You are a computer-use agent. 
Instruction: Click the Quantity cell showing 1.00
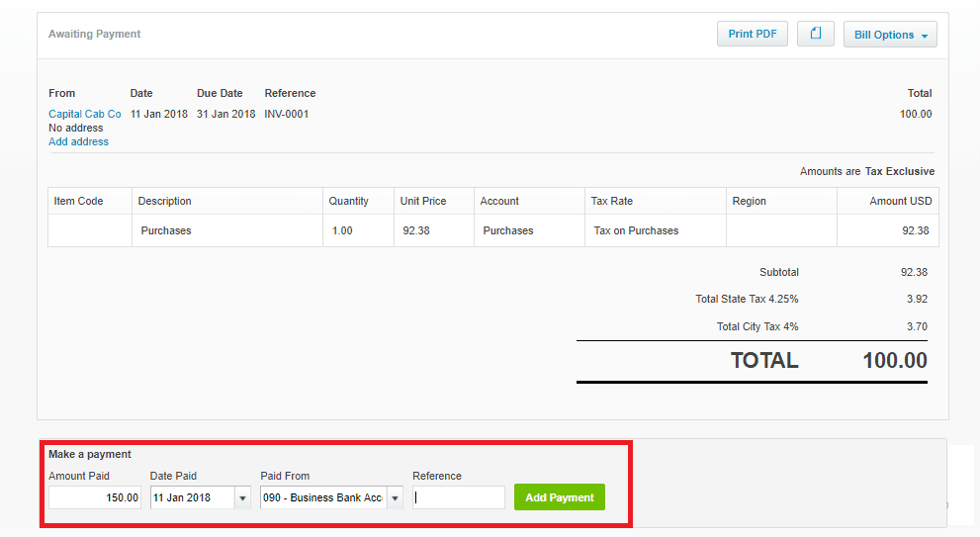point(358,230)
